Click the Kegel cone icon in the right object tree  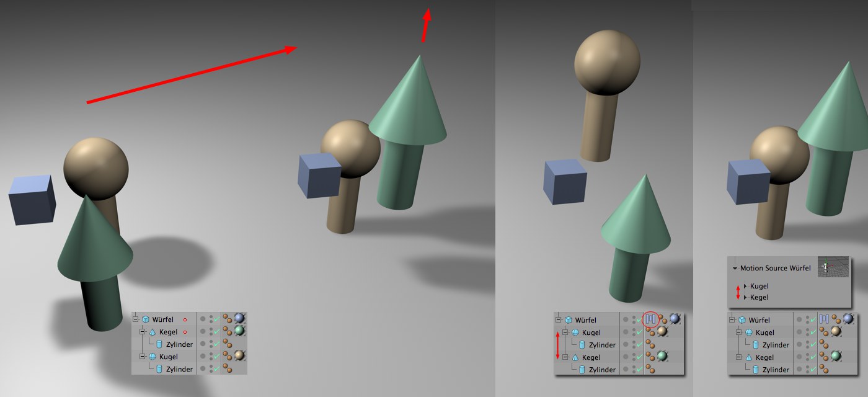pos(748,357)
